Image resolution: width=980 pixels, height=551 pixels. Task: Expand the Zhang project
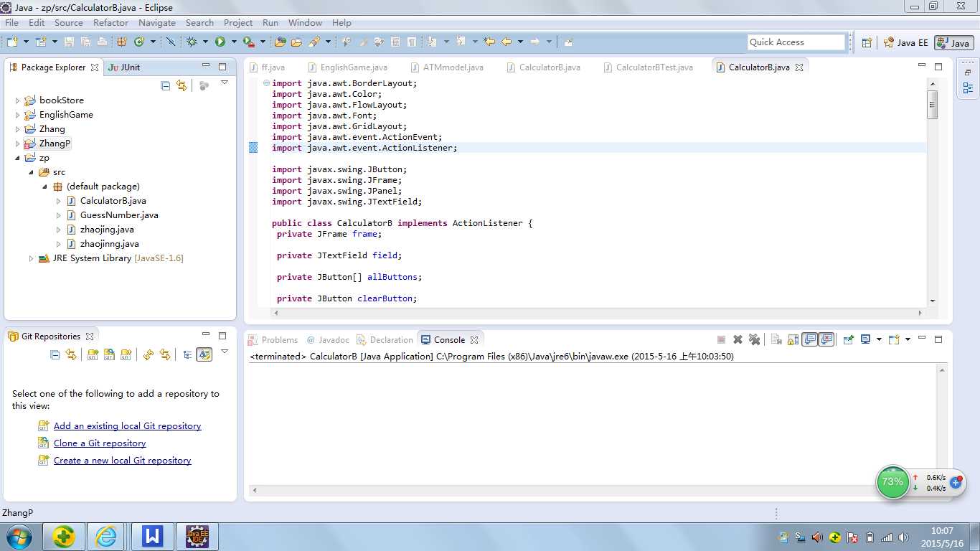coord(17,129)
